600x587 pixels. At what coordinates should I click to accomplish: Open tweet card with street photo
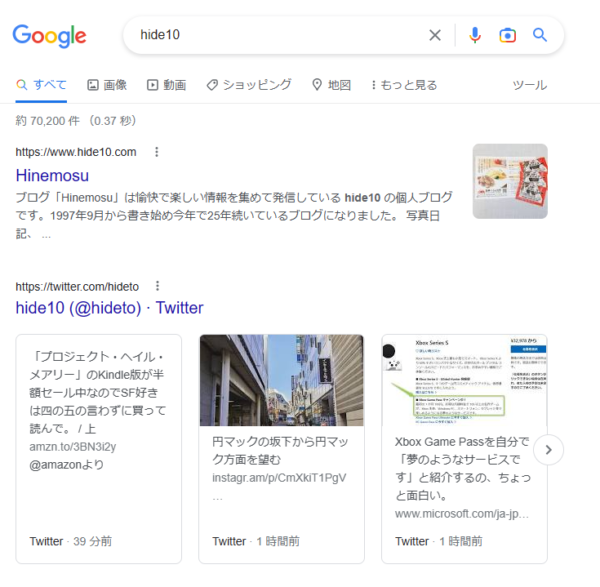tap(282, 449)
